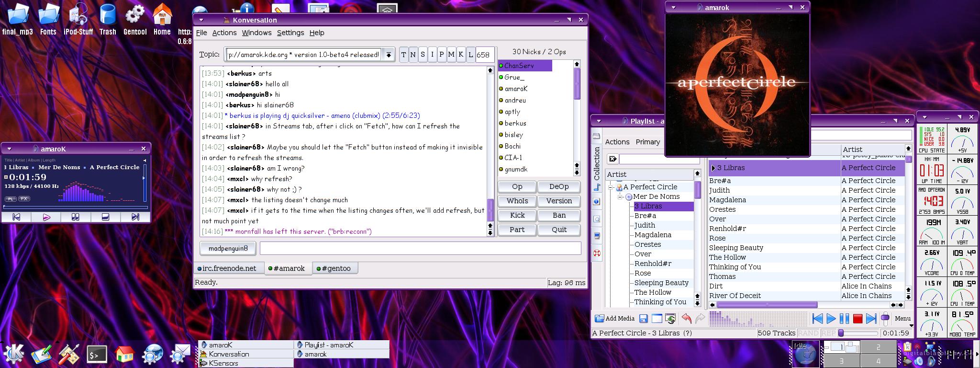Open the Actions menu in Konversation
The height and width of the screenshot is (368, 980).
[x=224, y=33]
